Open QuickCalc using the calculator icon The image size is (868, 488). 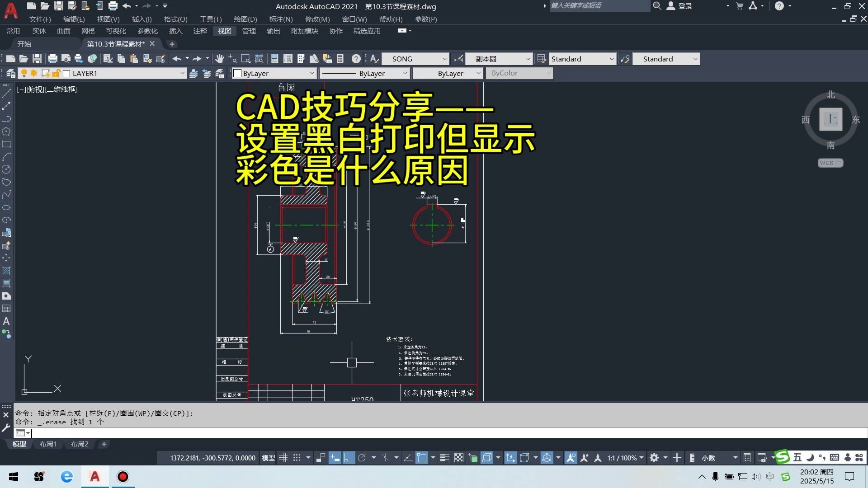click(340, 59)
